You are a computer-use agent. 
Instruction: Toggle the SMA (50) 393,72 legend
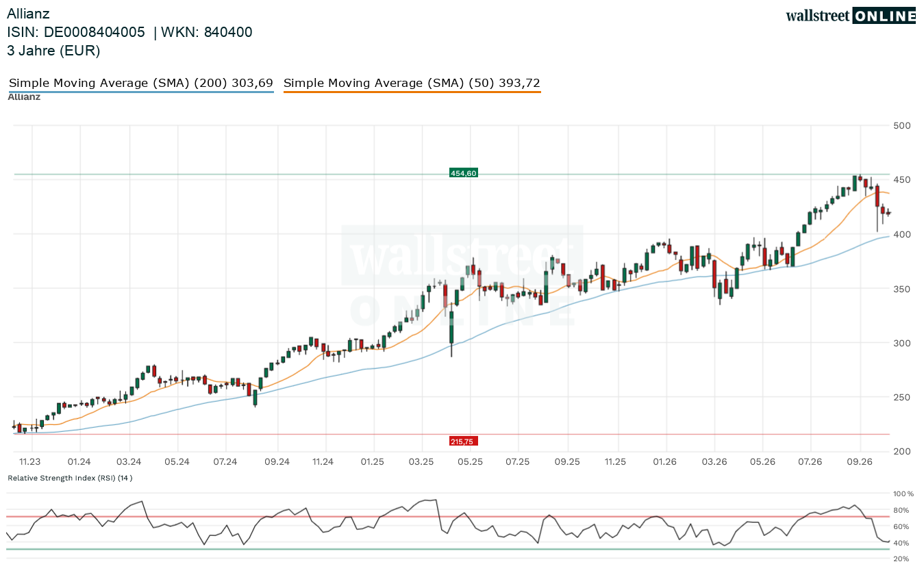point(412,84)
